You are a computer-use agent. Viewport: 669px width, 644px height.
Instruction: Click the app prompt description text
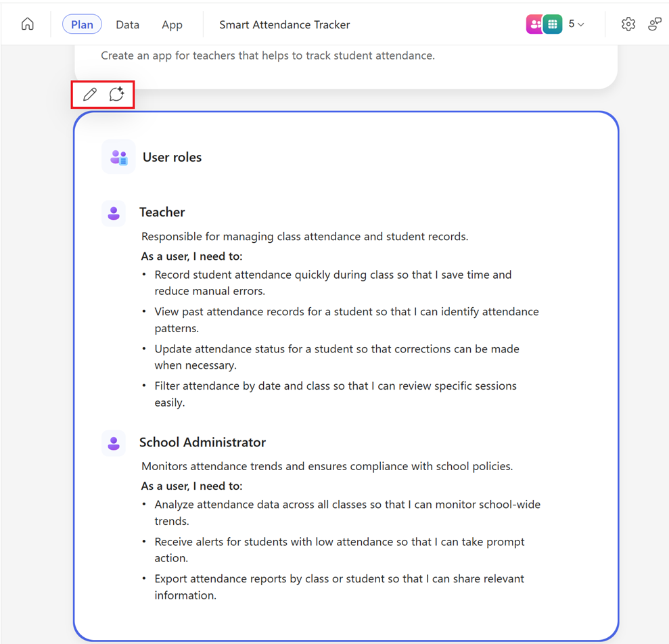coord(269,55)
